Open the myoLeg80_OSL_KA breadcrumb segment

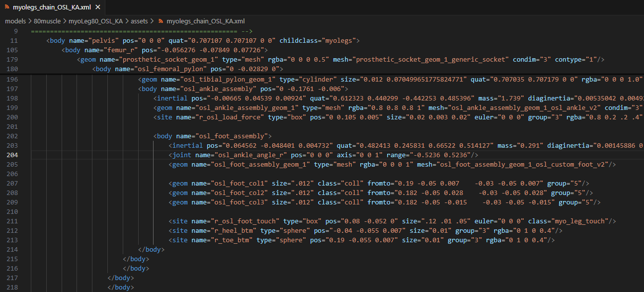(96, 21)
